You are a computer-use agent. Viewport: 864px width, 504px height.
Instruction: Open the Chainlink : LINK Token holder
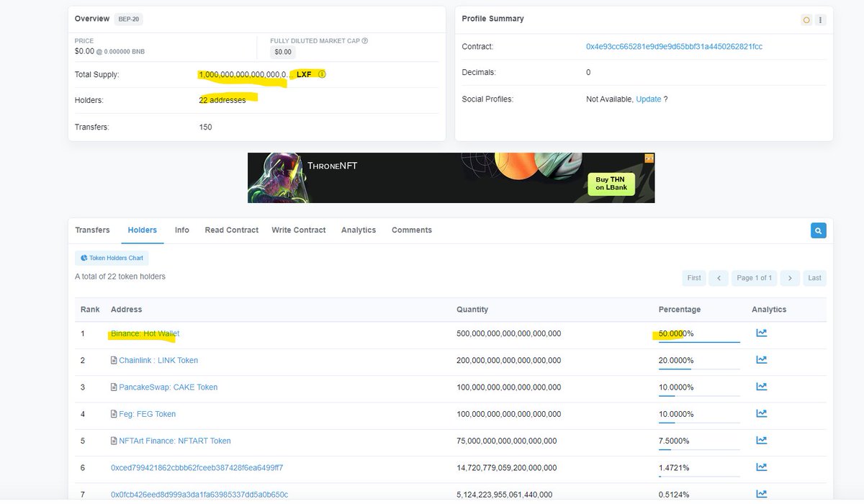click(158, 360)
